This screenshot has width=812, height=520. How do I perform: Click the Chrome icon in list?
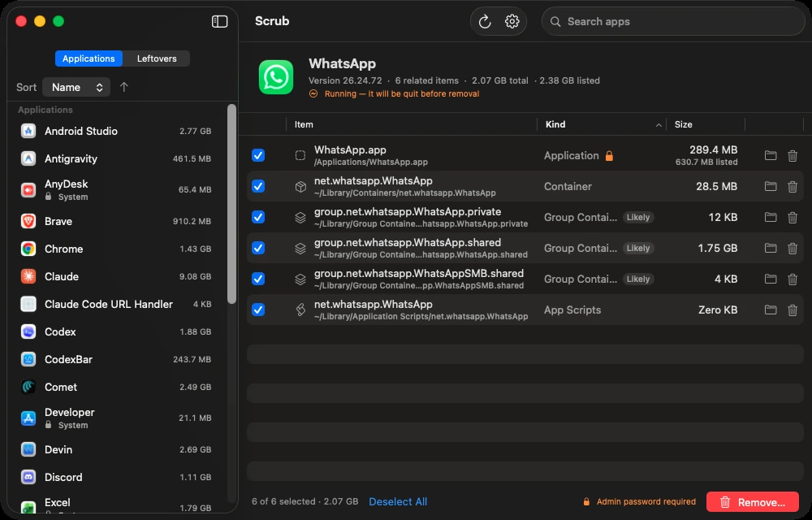pos(28,249)
